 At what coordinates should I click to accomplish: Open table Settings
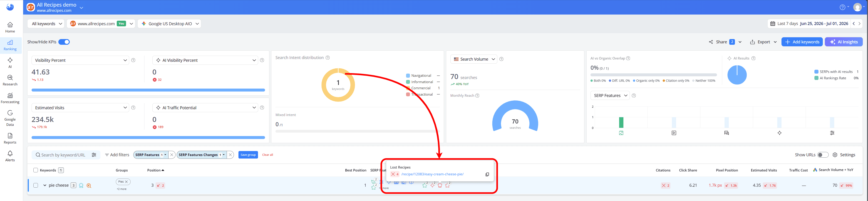844,155
